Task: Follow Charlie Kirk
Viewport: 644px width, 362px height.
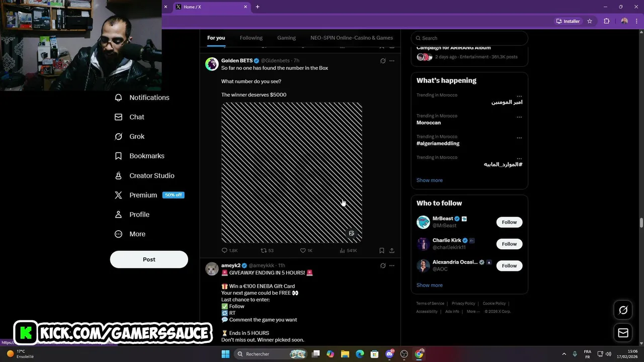Action: pyautogui.click(x=509, y=244)
